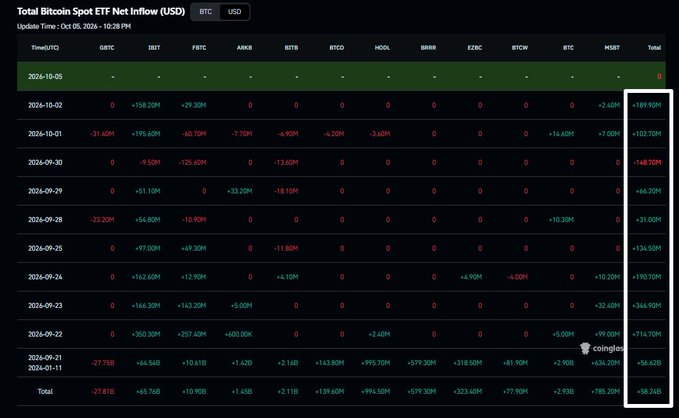Click the 2026-09-21 to 2024-01-11 range cell
This screenshot has height=418, width=679.
point(45,363)
